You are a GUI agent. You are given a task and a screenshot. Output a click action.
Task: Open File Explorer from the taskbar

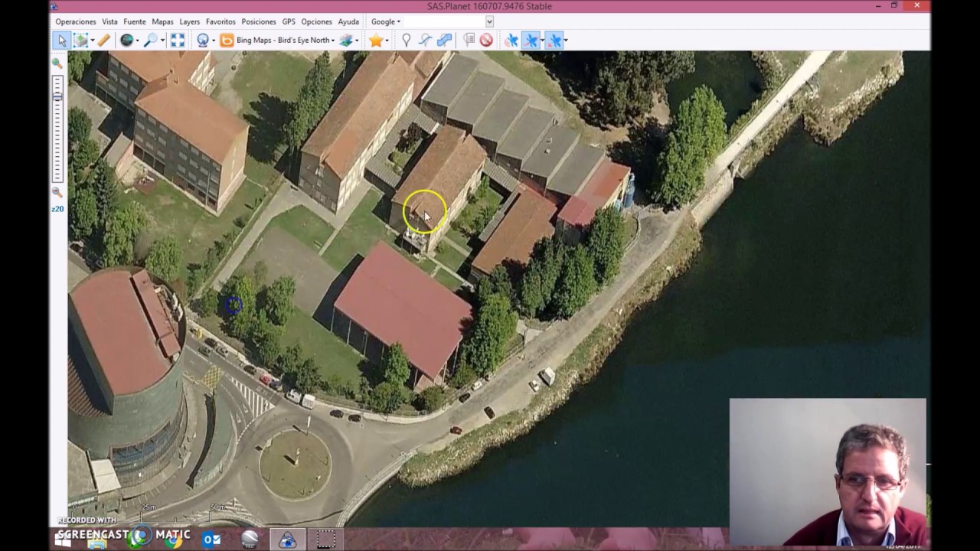pos(97,542)
